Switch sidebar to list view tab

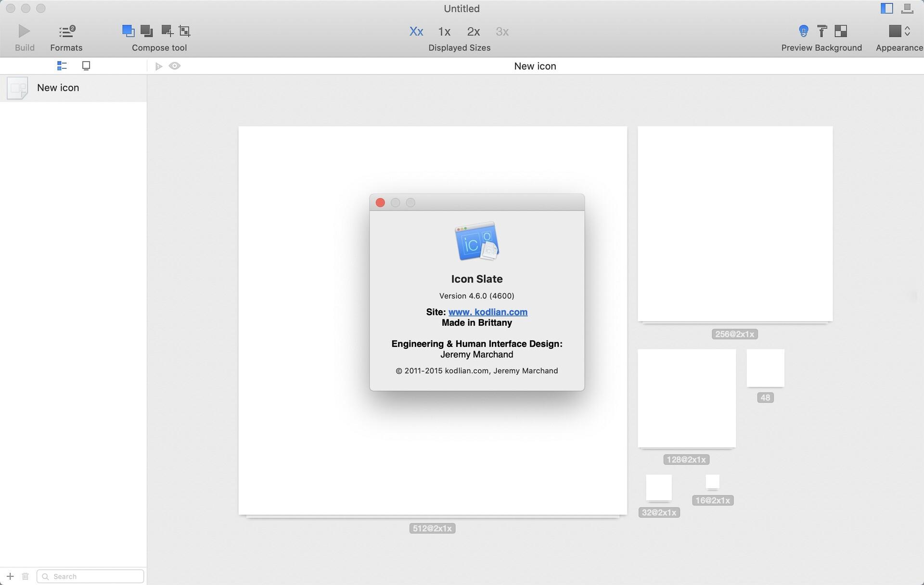(62, 65)
